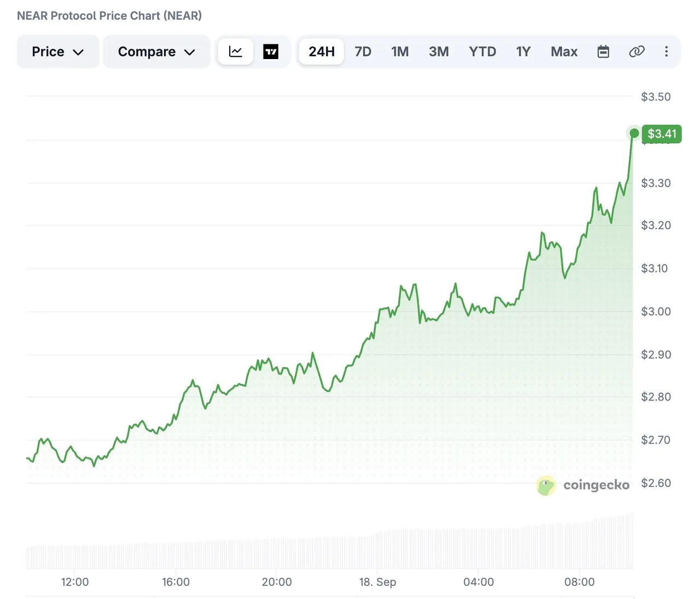Click the volume bars near 18. Sep
700x599 pixels.
pyautogui.click(x=377, y=550)
